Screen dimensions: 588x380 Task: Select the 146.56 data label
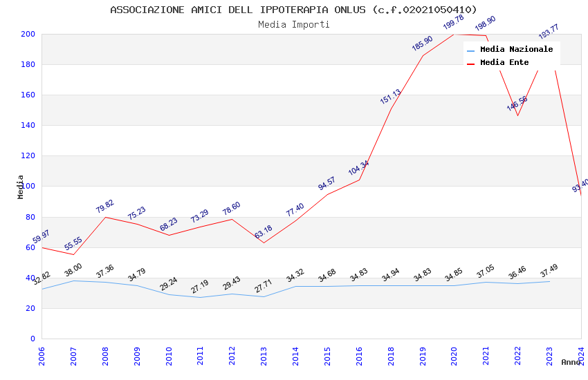click(x=517, y=104)
